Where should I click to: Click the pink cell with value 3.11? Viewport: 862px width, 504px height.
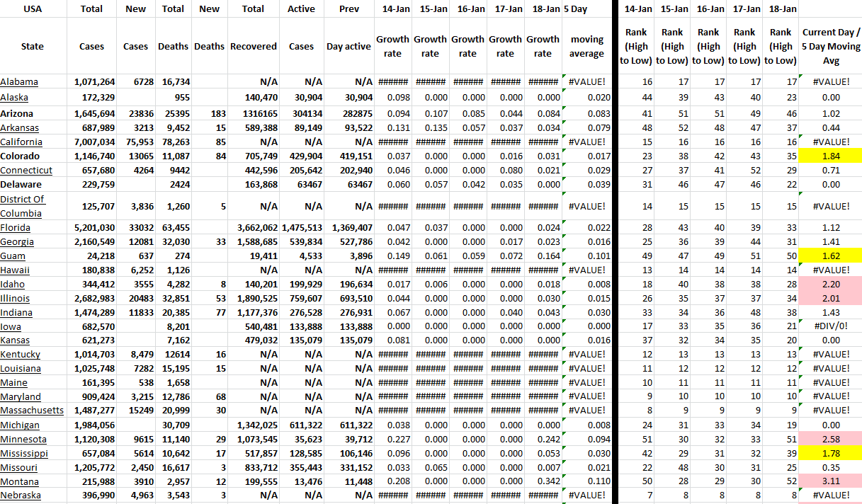[831, 481]
